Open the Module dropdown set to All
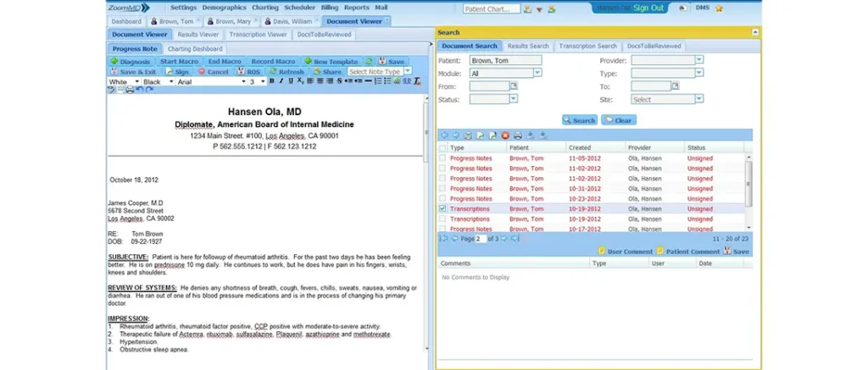 (x=537, y=73)
